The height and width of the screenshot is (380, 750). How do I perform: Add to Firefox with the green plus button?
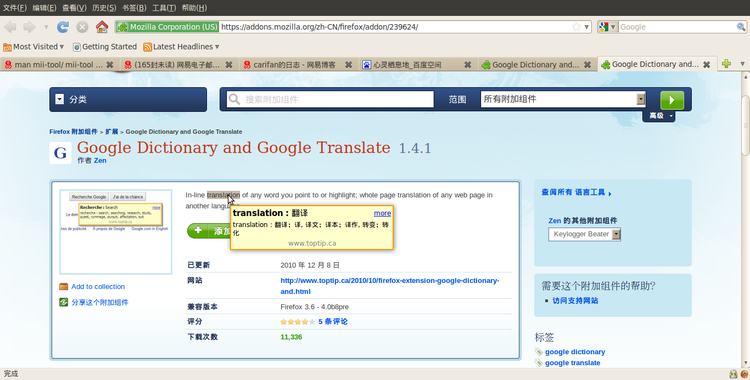click(209, 231)
